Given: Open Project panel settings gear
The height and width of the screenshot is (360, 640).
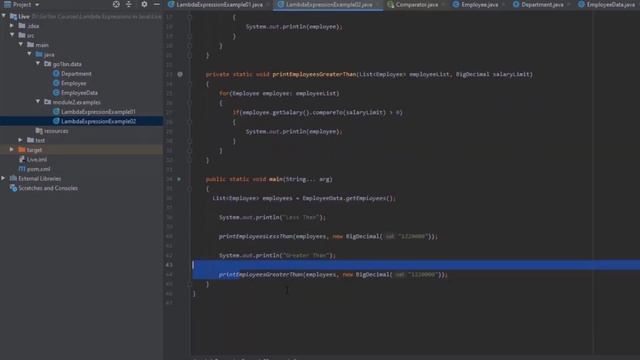Looking at the screenshot, I should point(144,4).
